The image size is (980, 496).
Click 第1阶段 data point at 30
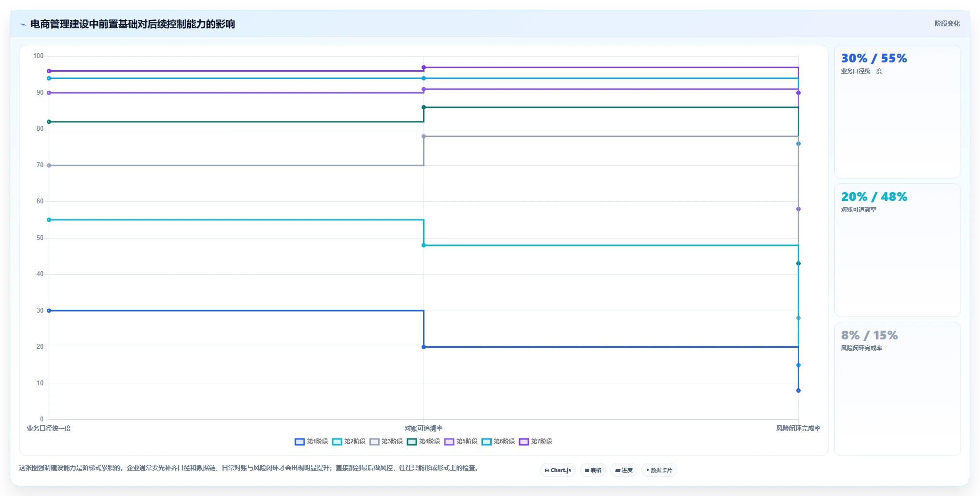[49, 311]
